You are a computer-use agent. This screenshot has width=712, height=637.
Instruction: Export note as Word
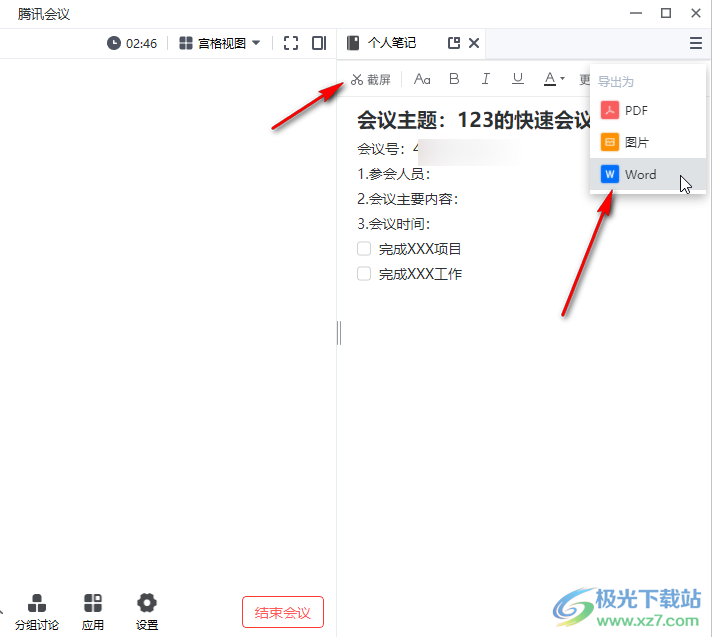pyautogui.click(x=648, y=174)
